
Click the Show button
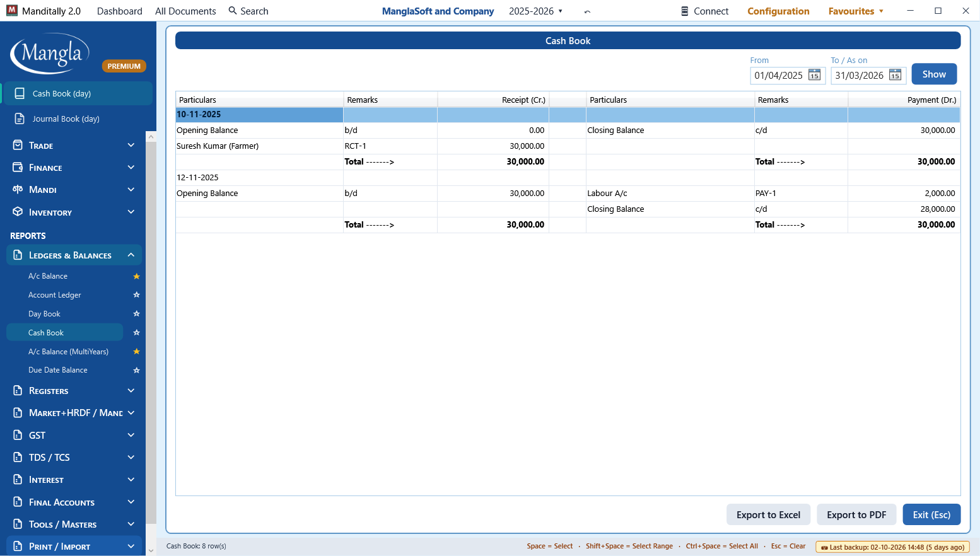934,74
